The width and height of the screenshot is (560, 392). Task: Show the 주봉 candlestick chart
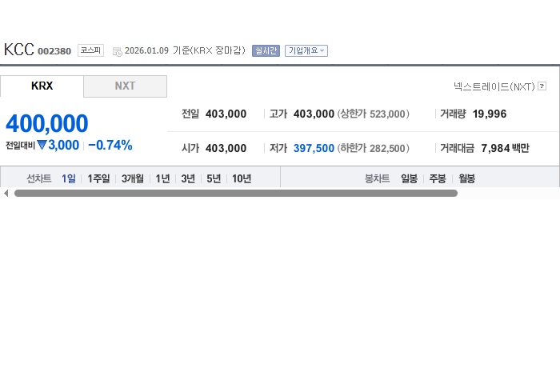pyautogui.click(x=438, y=178)
